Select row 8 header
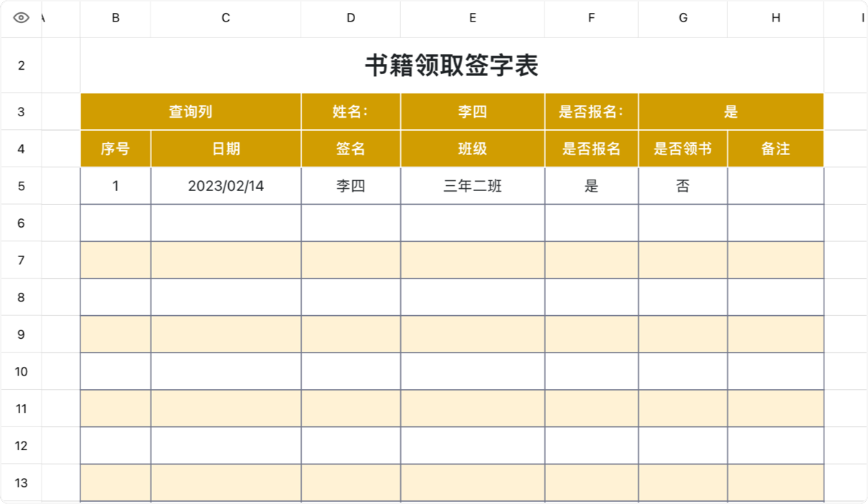Image resolution: width=868 pixels, height=504 pixels. (21, 297)
